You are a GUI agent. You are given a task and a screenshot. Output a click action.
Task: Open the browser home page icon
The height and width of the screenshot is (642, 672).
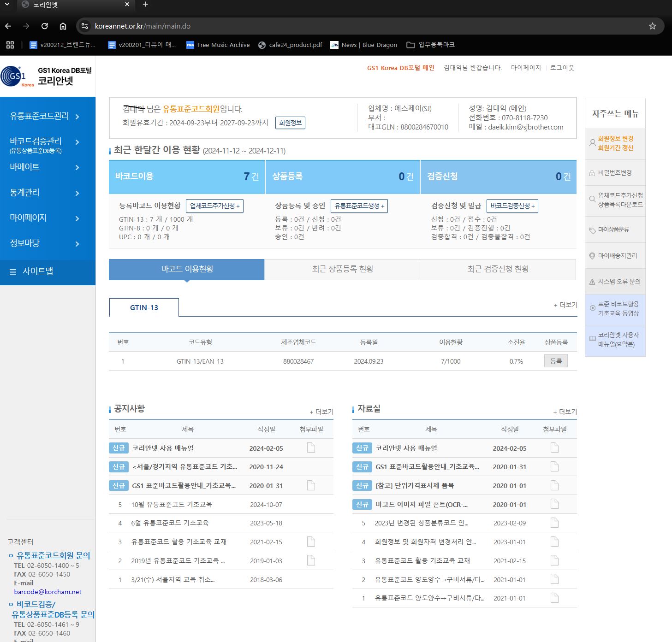tap(63, 26)
